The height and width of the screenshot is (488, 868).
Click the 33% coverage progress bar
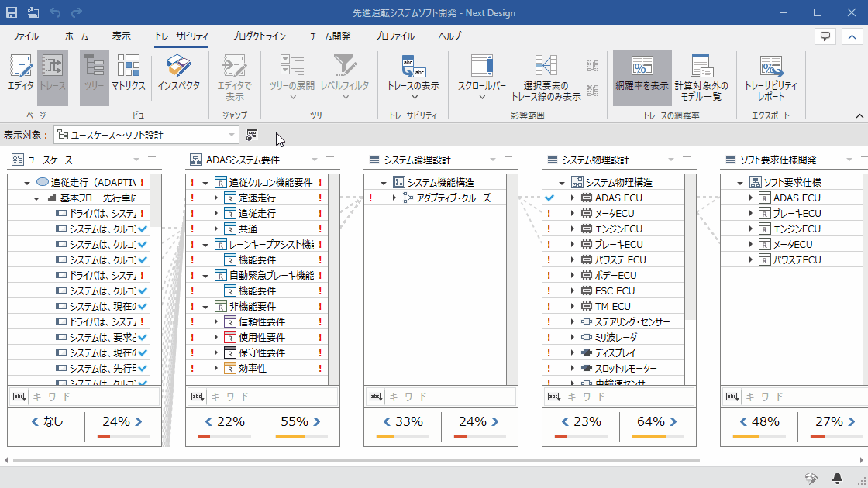click(x=402, y=437)
